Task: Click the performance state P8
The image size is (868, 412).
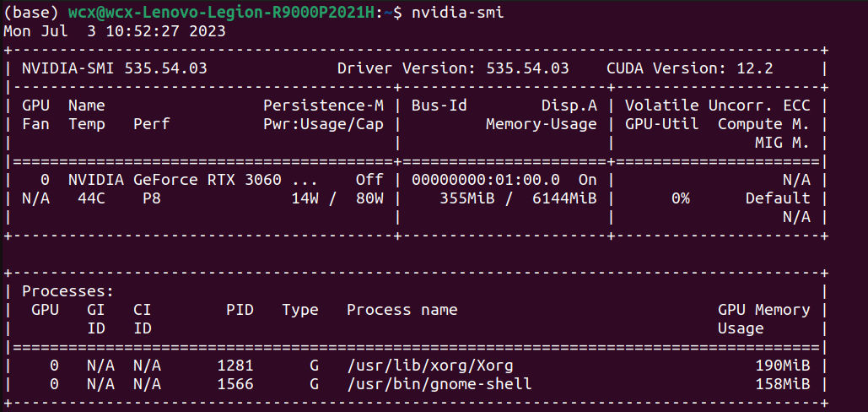Action: pos(152,198)
